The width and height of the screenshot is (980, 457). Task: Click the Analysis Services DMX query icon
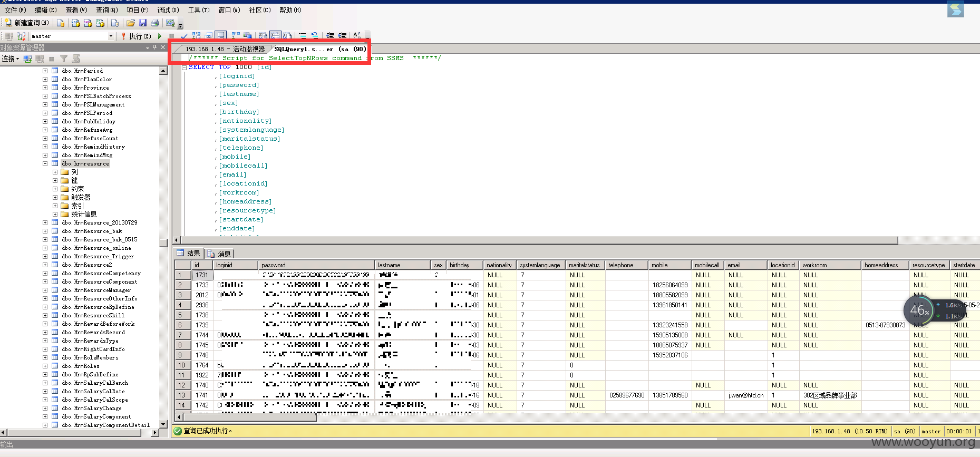[x=88, y=23]
